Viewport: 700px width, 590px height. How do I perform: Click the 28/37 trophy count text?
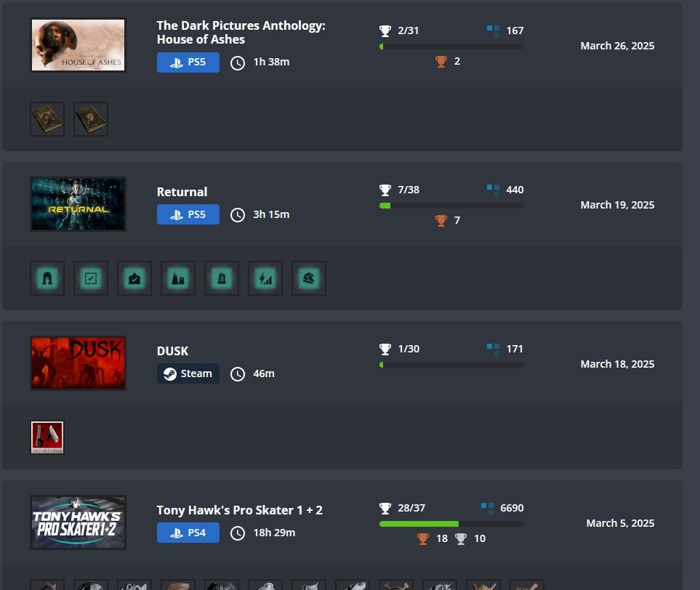point(411,508)
